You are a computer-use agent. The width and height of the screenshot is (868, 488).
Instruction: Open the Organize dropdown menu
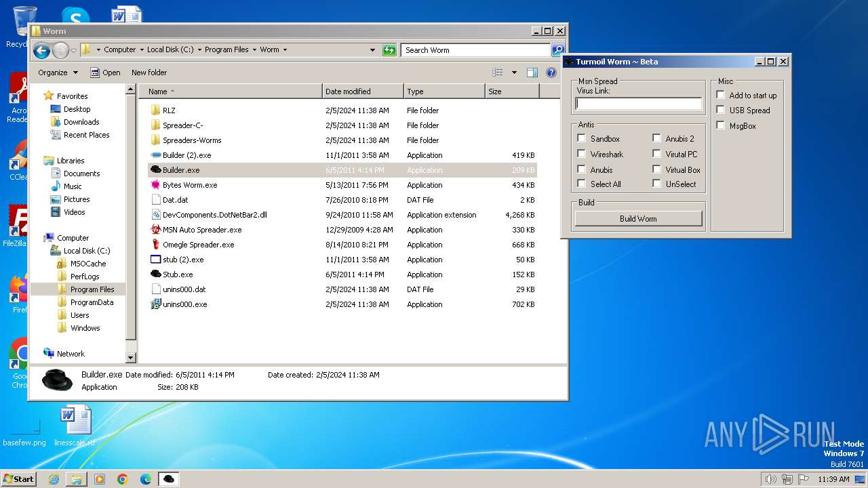tap(58, 73)
